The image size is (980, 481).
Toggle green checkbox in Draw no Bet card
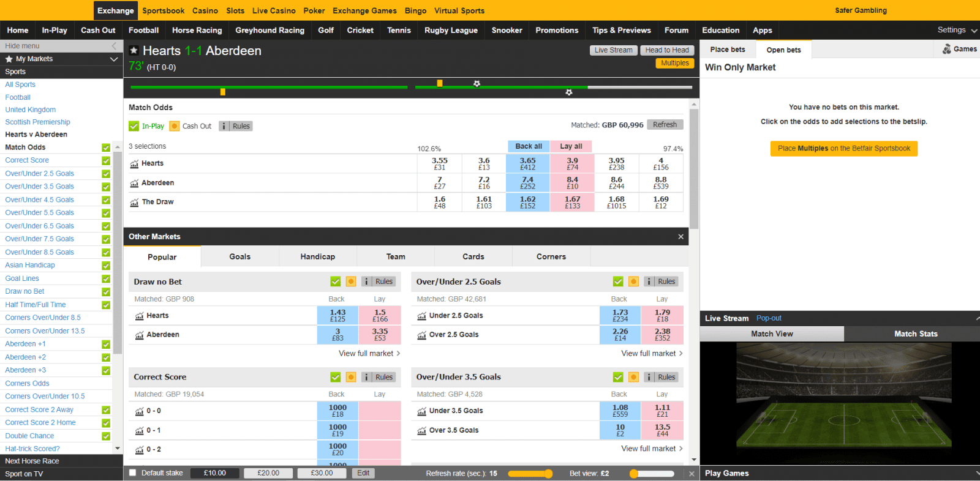pos(335,282)
